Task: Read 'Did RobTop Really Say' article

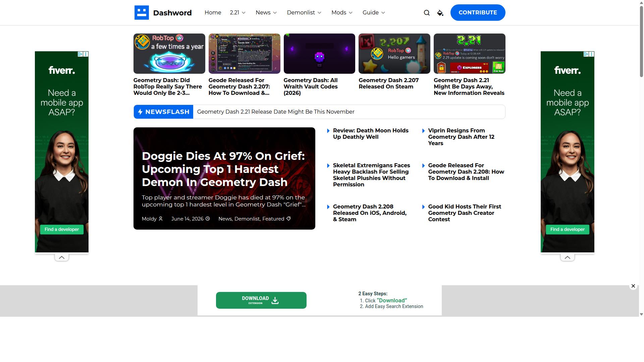Action: point(168,86)
